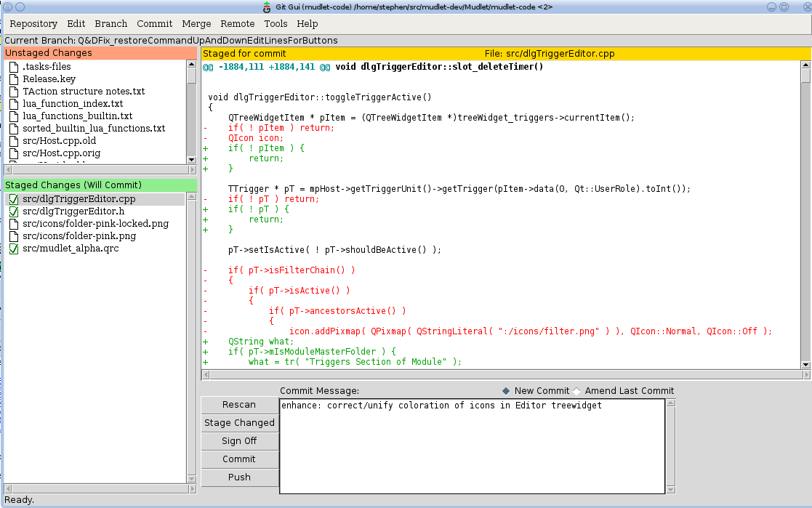This screenshot has height=508, width=812.
Task: Click the window shade button in title bar
Action: tap(20, 7)
